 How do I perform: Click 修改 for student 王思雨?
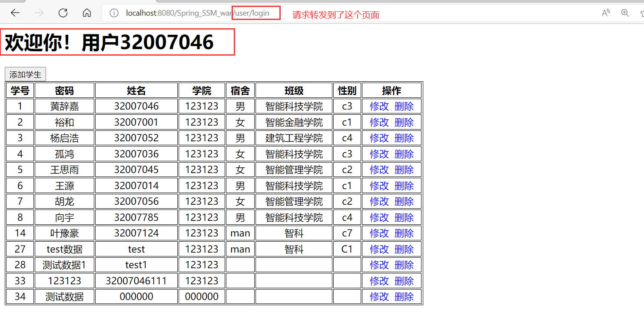(379, 170)
